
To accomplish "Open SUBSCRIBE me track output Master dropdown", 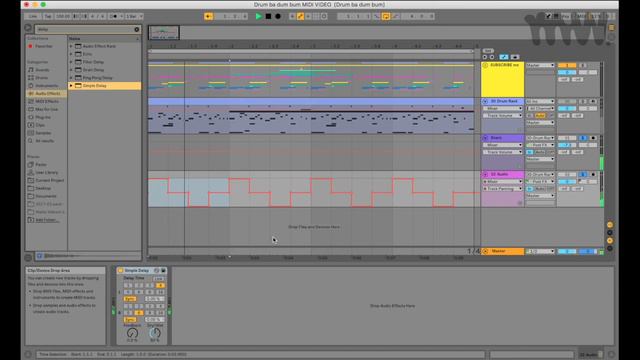I will point(540,65).
